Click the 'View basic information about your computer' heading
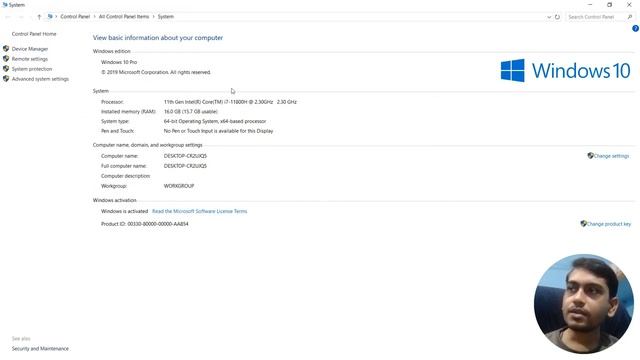The width and height of the screenshot is (640, 360). click(x=158, y=38)
